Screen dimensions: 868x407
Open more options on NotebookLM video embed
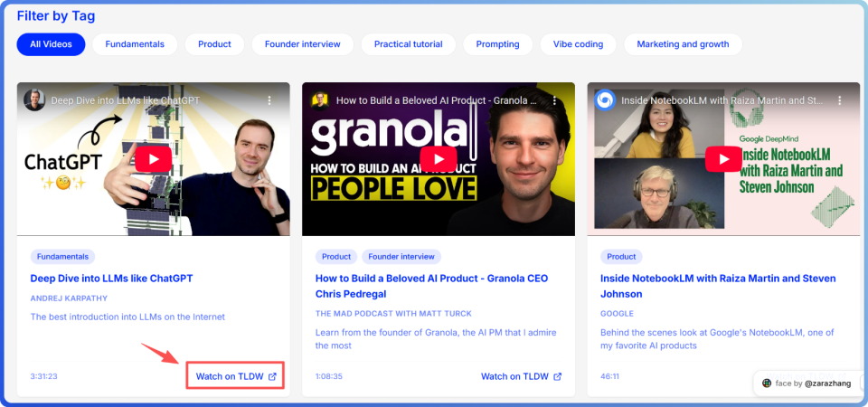click(x=840, y=100)
